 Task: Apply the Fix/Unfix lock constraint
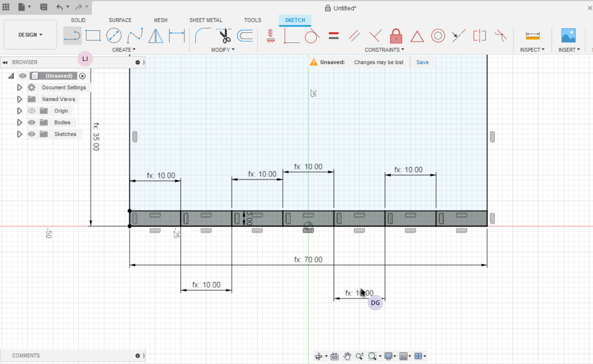pyautogui.click(x=396, y=36)
